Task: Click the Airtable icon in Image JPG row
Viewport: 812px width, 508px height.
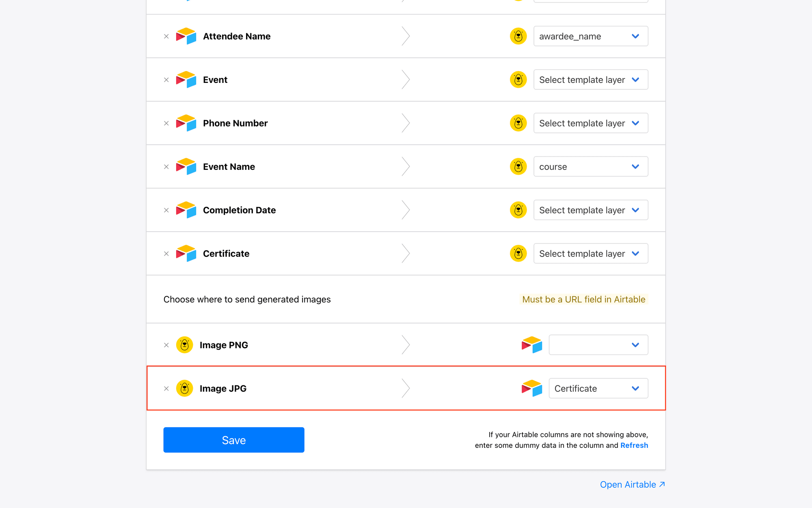Action: (532, 389)
